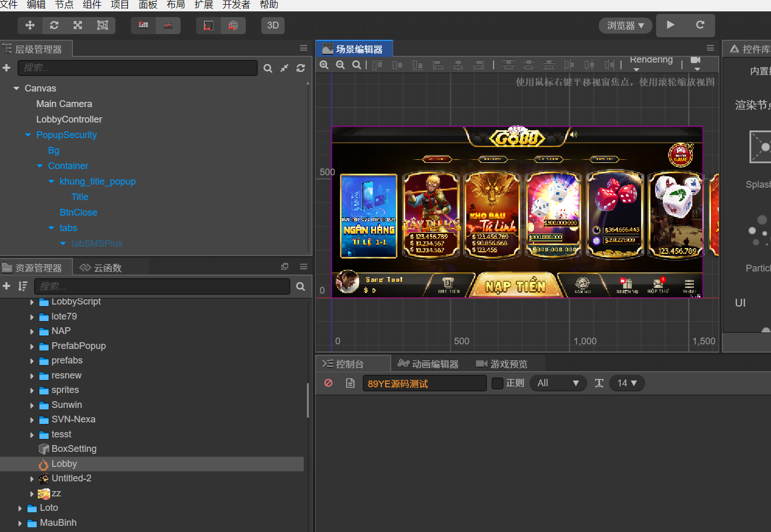Select the Main Camera node
Image resolution: width=771 pixels, height=532 pixels.
tap(64, 104)
